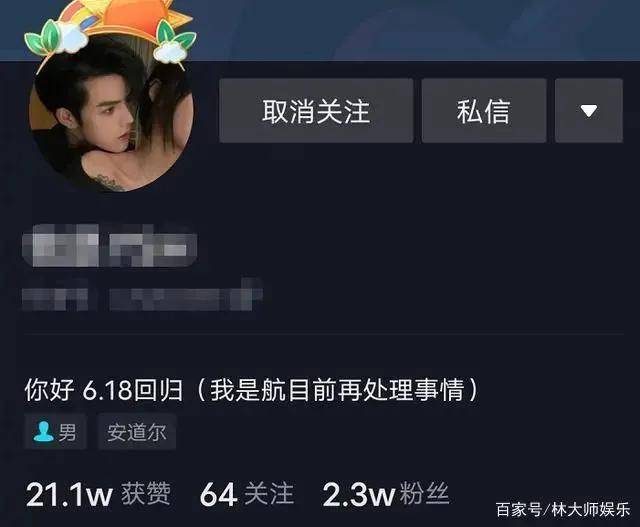Click the 取消关注 unfollow button
Screen dimensions: 640x527
(316, 111)
